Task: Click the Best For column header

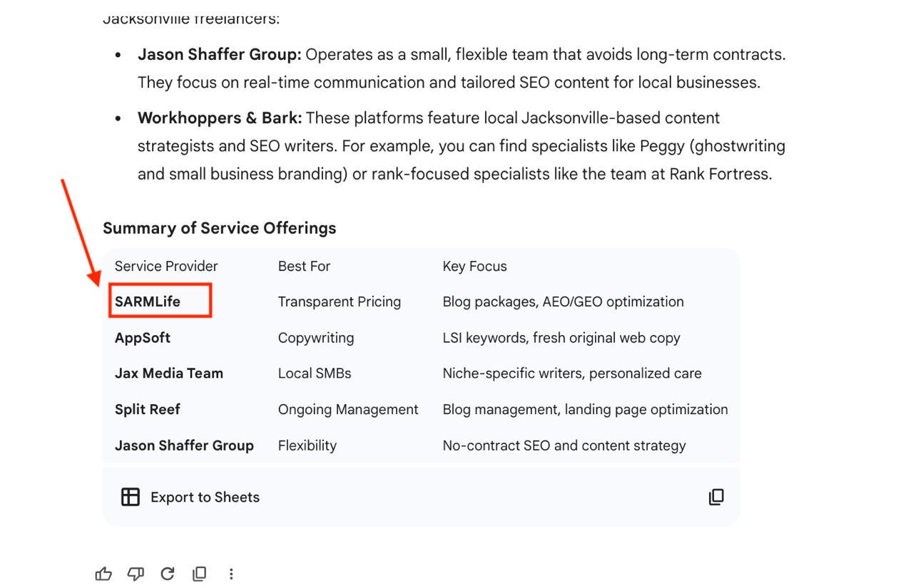Action: (304, 267)
